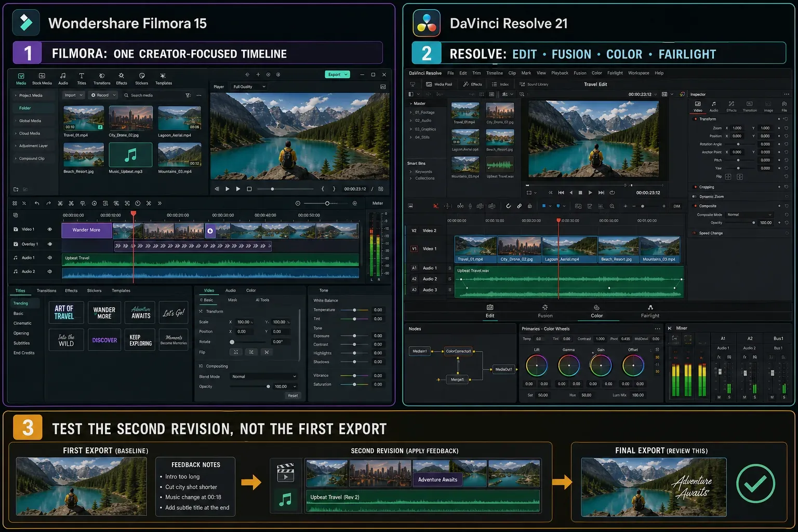Select the Mask tab in Filmora properties
This screenshot has width=798, height=532.
[232, 300]
